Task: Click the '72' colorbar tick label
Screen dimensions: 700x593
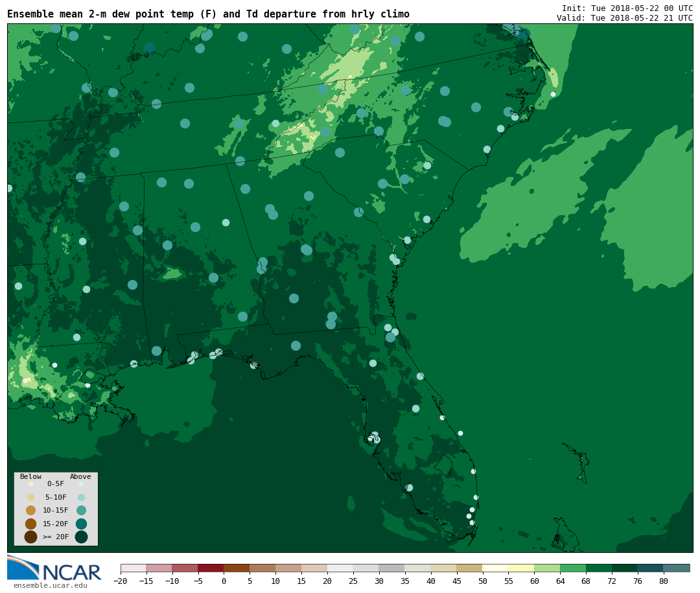Action: pyautogui.click(x=612, y=581)
